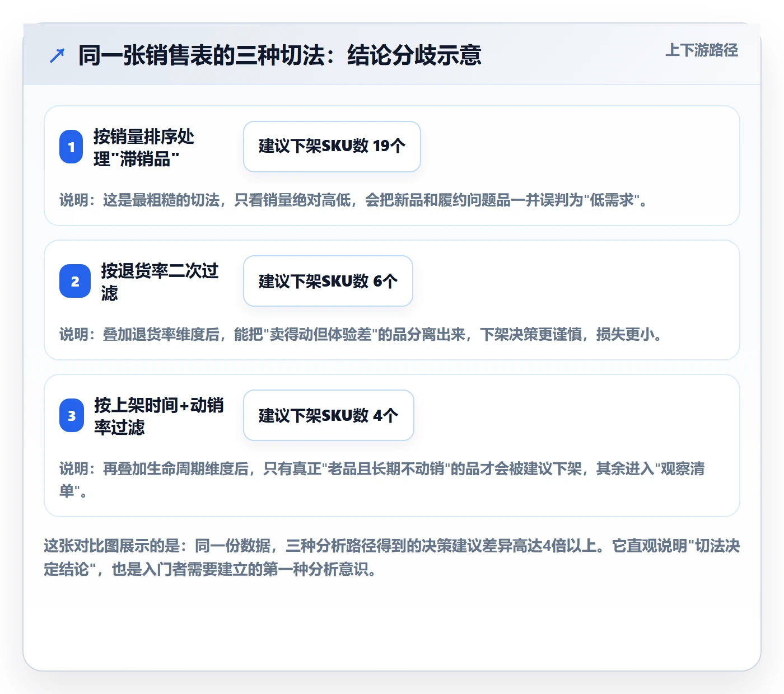Click the heading 按销量排序处理"滞销品"
Viewport: 784px width, 694px height.
click(144, 147)
